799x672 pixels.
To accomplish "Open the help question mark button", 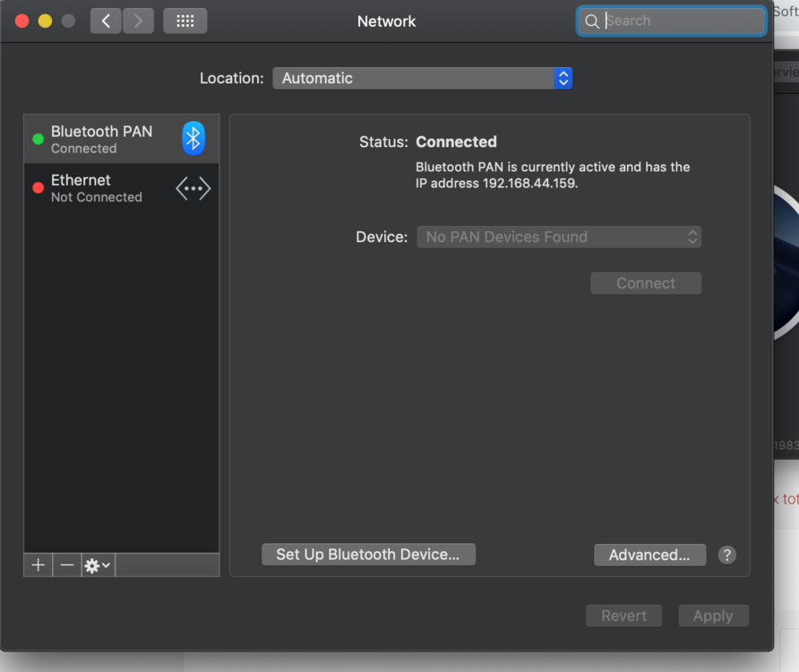I will pyautogui.click(x=727, y=555).
